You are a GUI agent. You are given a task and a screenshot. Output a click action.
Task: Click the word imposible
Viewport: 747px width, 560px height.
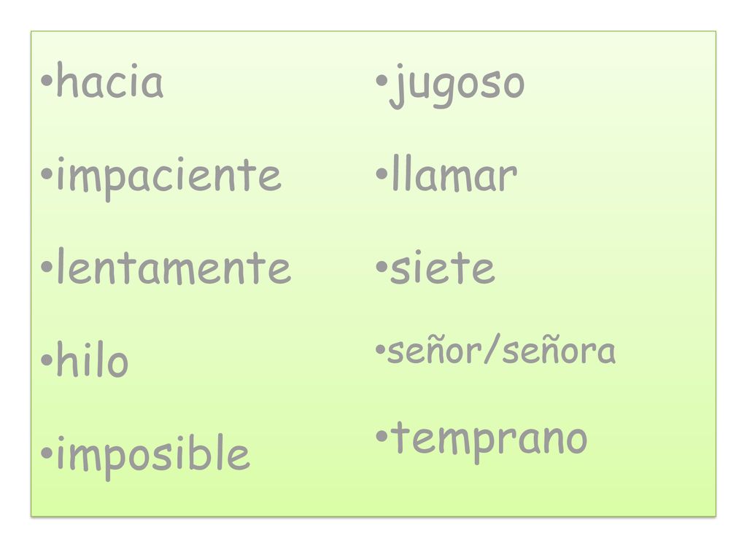[x=153, y=456]
